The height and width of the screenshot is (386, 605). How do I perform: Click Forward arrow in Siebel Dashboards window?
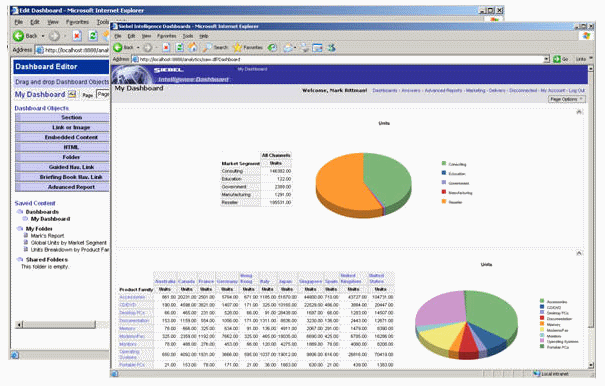(148, 47)
